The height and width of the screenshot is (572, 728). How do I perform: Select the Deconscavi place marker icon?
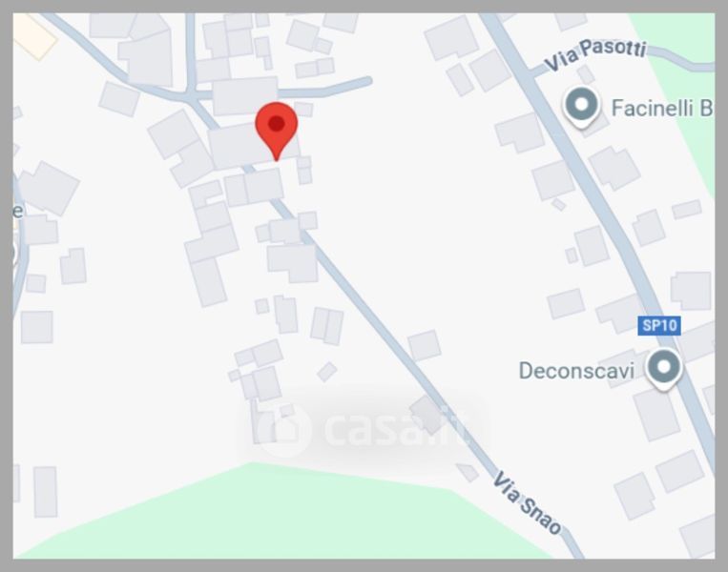[664, 369]
